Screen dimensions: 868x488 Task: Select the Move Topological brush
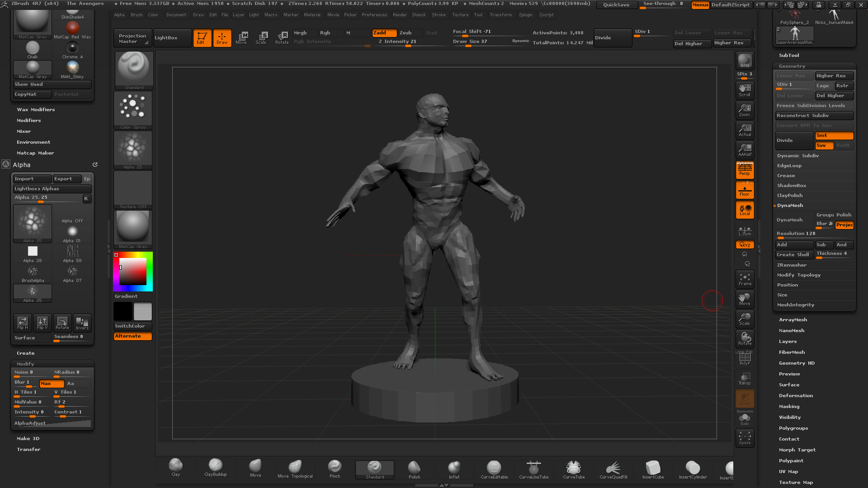pyautogui.click(x=295, y=469)
